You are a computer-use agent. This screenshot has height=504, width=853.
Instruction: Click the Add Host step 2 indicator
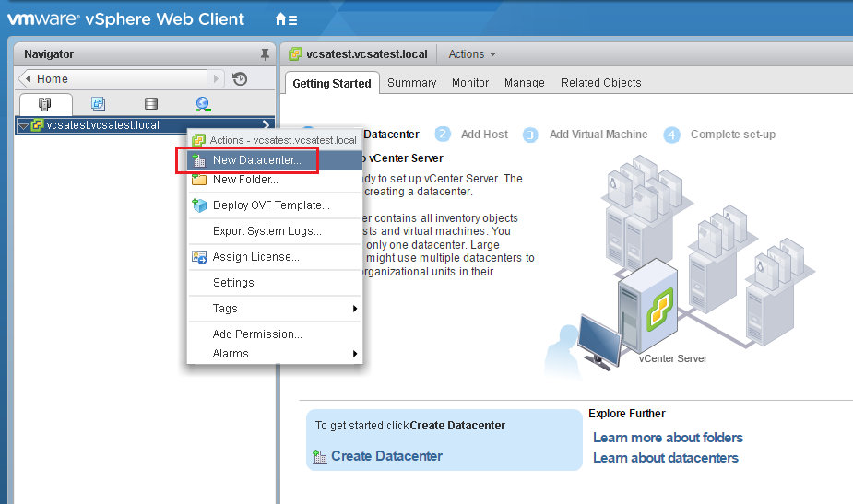click(443, 135)
